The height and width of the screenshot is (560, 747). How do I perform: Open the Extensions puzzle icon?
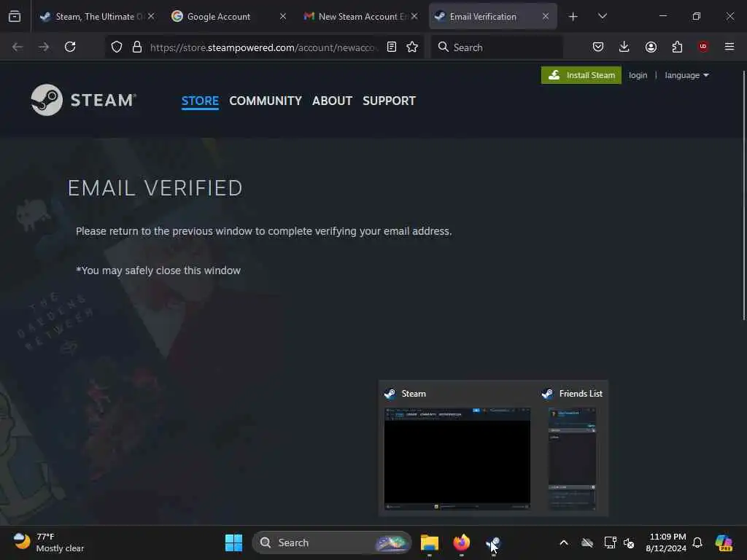point(677,47)
